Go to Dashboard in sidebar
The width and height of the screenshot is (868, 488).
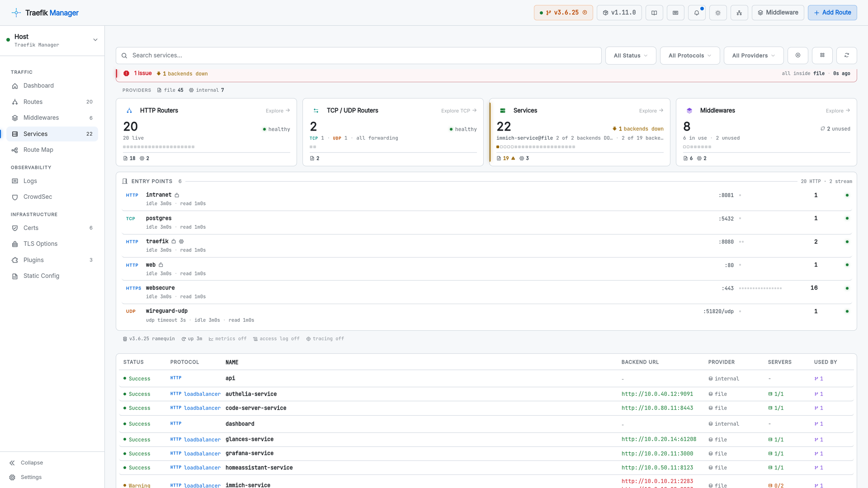(x=52, y=86)
